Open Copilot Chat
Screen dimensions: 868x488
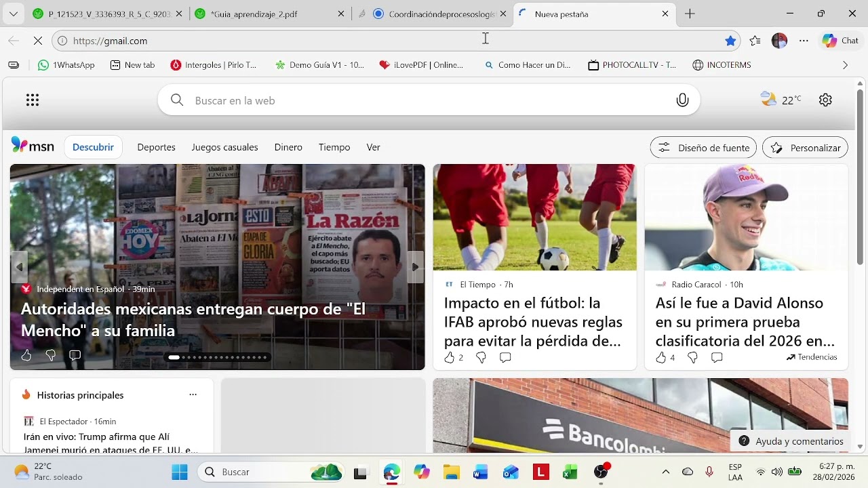pyautogui.click(x=840, y=41)
